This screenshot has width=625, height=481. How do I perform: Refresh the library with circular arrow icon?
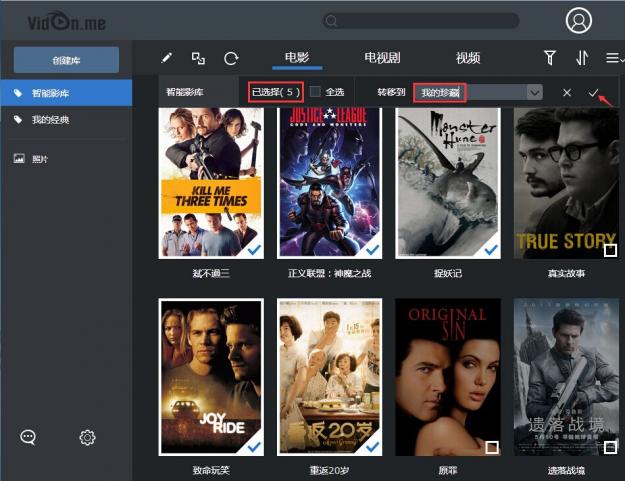point(231,59)
